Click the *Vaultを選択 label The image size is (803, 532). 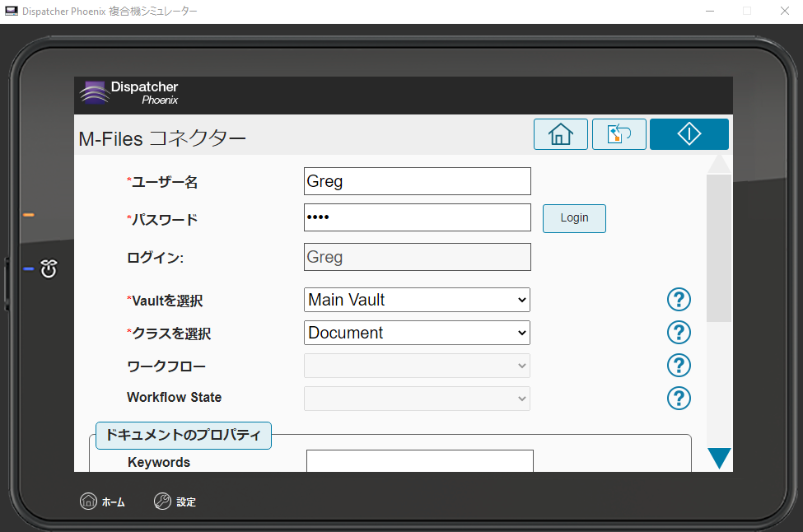point(165,301)
